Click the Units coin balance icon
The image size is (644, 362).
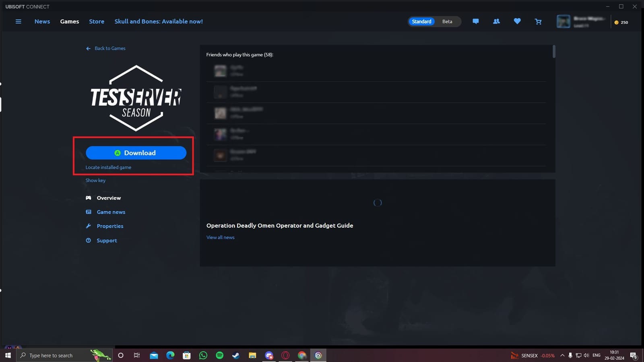pos(616,23)
